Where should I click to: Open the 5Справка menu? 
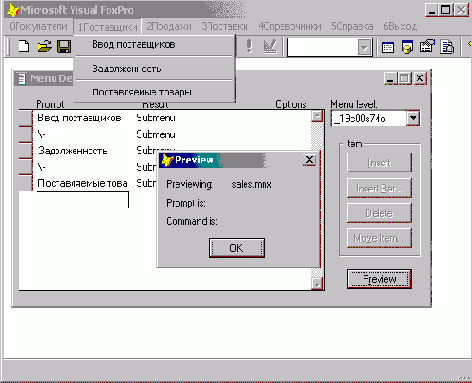point(352,26)
